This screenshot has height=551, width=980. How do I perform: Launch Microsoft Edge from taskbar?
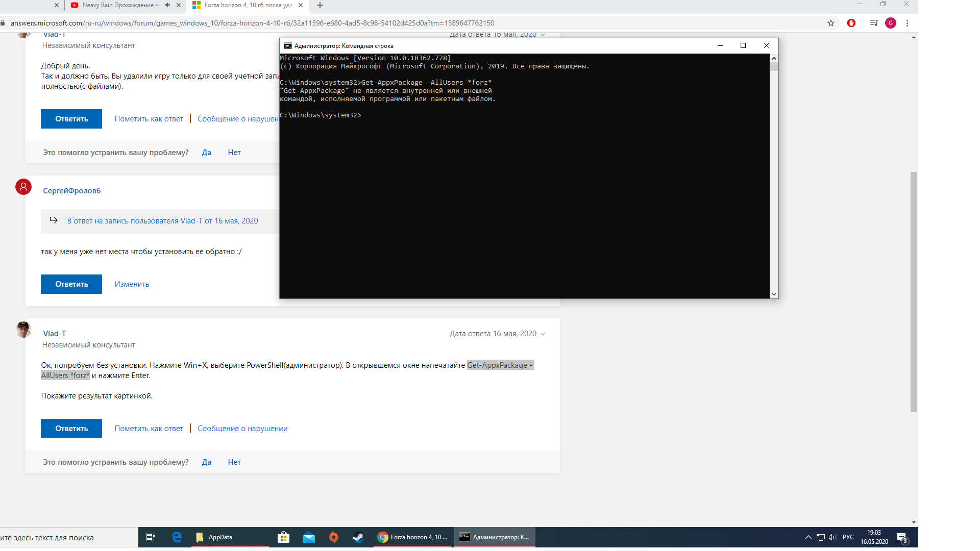[x=177, y=537]
